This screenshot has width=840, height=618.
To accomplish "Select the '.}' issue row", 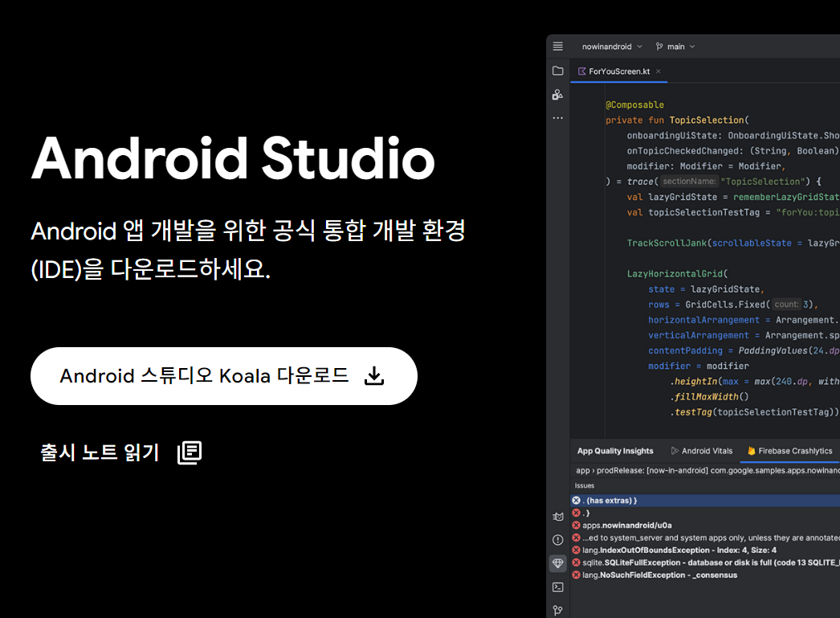I will pyautogui.click(x=705, y=513).
